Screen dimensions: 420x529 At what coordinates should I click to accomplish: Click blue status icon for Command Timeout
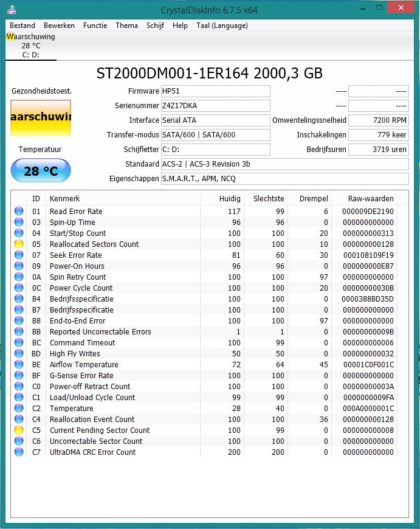tap(19, 342)
